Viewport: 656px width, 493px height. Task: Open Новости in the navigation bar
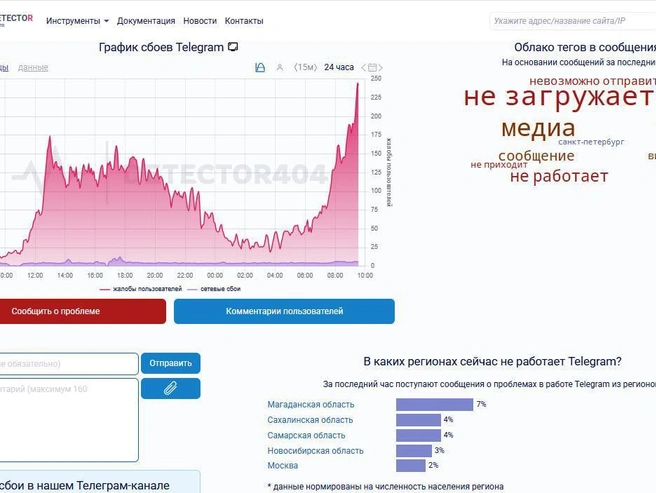200,21
